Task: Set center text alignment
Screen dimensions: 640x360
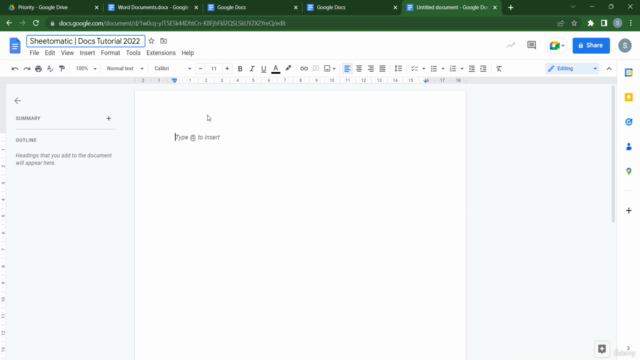Action: click(x=359, y=69)
